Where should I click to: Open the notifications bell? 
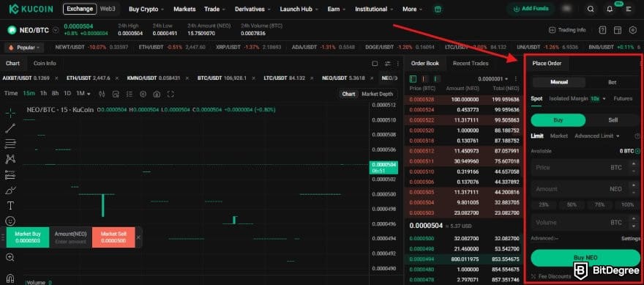click(610, 9)
